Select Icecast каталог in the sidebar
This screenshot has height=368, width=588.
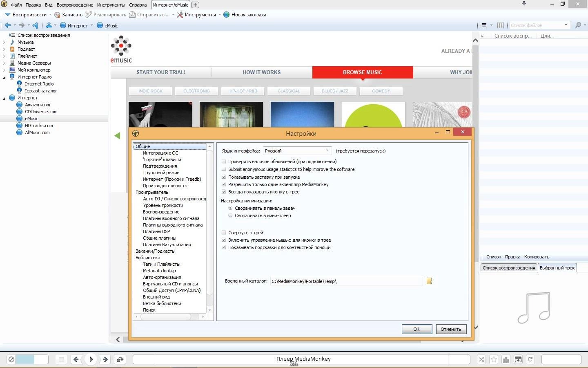pos(41,91)
